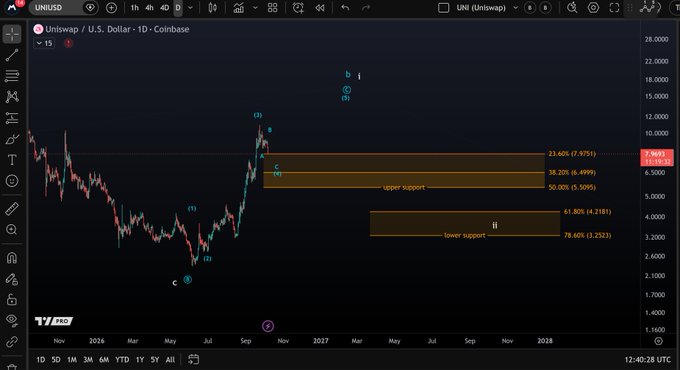This screenshot has height=370, width=680.
Task: Select the Text annotation tool
Action: pyautogui.click(x=12, y=160)
